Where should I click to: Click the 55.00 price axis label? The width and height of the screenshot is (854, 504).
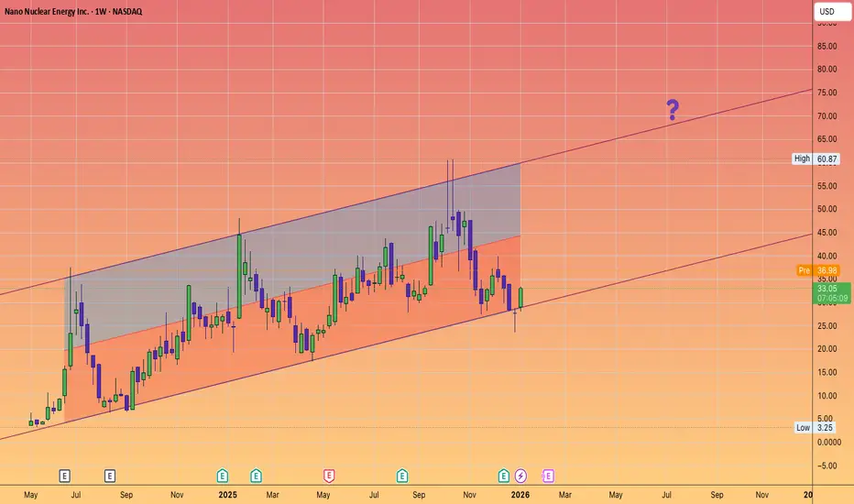pyautogui.click(x=827, y=186)
